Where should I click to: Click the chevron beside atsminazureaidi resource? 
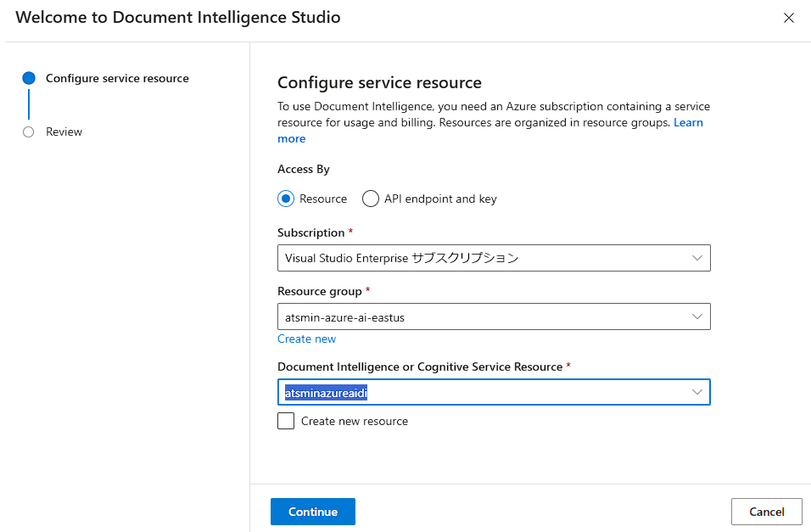tap(697, 392)
